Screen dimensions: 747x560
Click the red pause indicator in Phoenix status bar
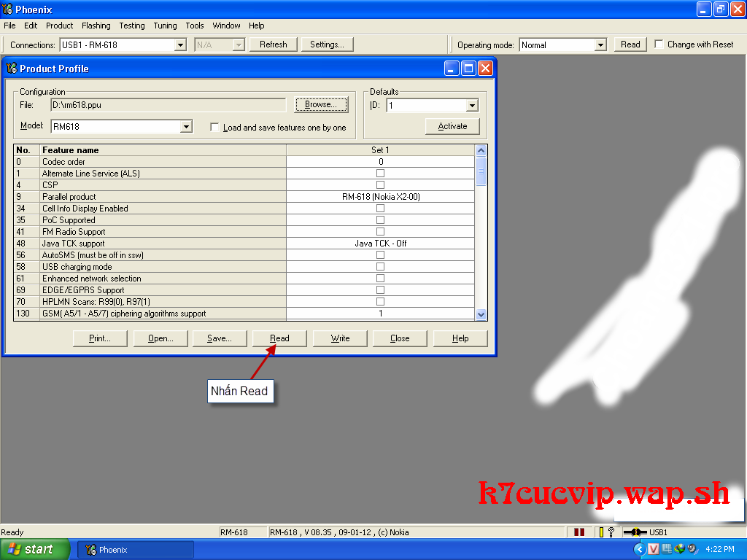580,532
